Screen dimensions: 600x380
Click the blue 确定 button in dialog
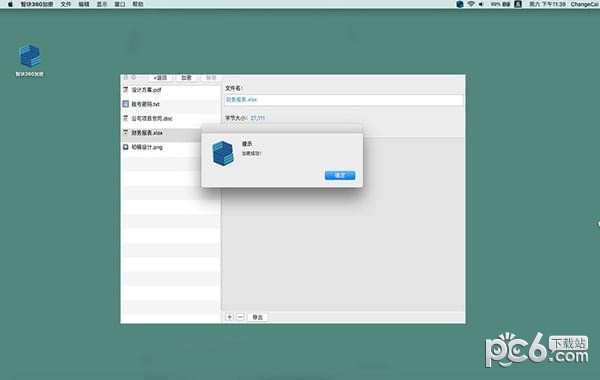pos(340,175)
